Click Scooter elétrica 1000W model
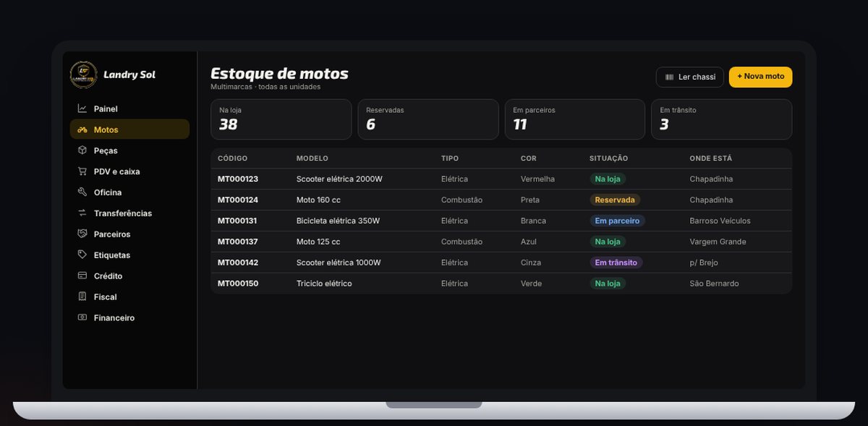Viewport: 868px width, 426px height. click(339, 263)
